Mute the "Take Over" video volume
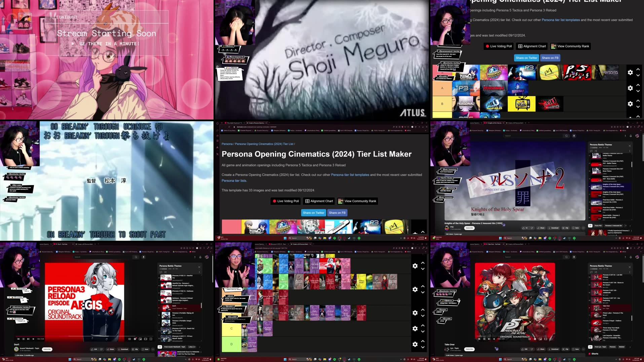The height and width of the screenshot is (362, 644). pyautogui.click(x=494, y=339)
